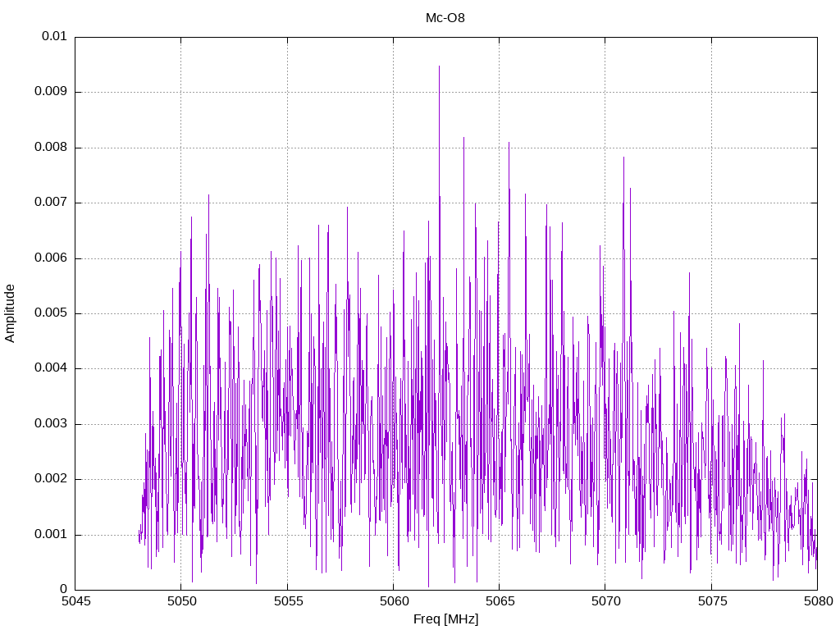Click the x-axis tick label 5065

coord(500,601)
